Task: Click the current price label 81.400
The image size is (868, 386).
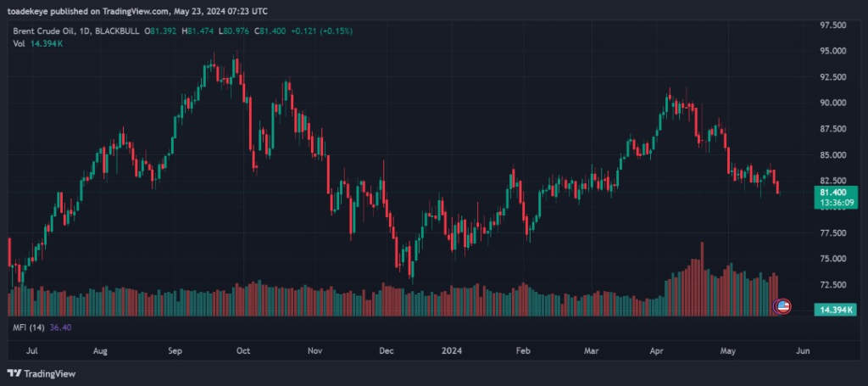Action: (x=837, y=193)
